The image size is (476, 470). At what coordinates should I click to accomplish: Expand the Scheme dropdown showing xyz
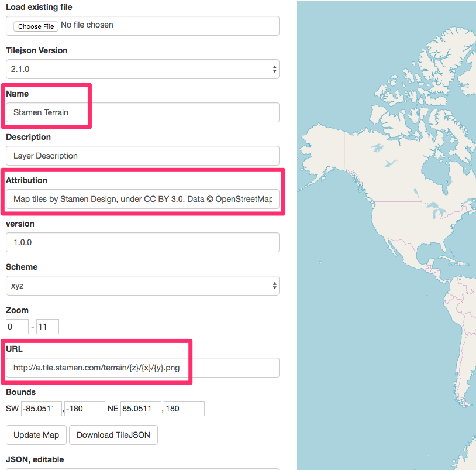pos(142,286)
